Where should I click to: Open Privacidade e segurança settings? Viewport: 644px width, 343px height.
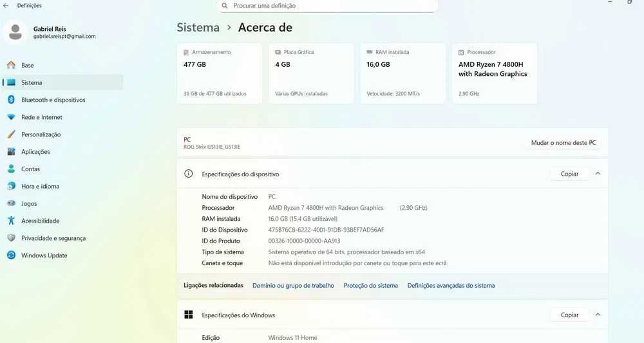[x=62, y=238]
